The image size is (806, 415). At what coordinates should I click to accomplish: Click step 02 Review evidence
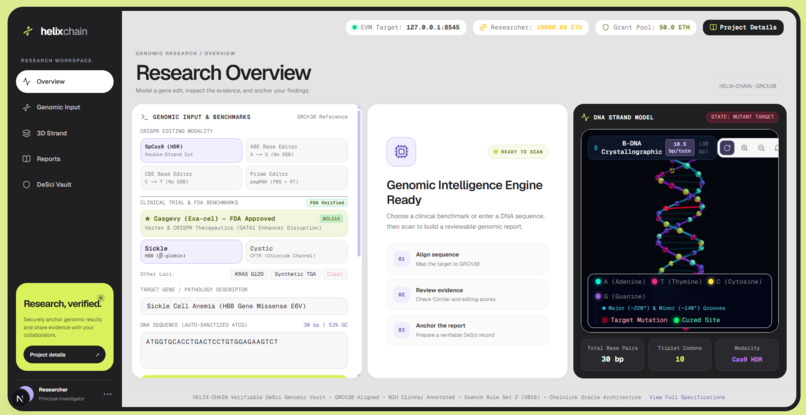(x=467, y=295)
